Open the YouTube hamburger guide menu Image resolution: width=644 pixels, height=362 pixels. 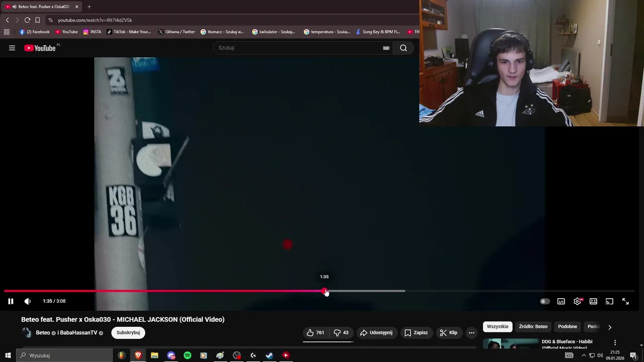coord(12,48)
